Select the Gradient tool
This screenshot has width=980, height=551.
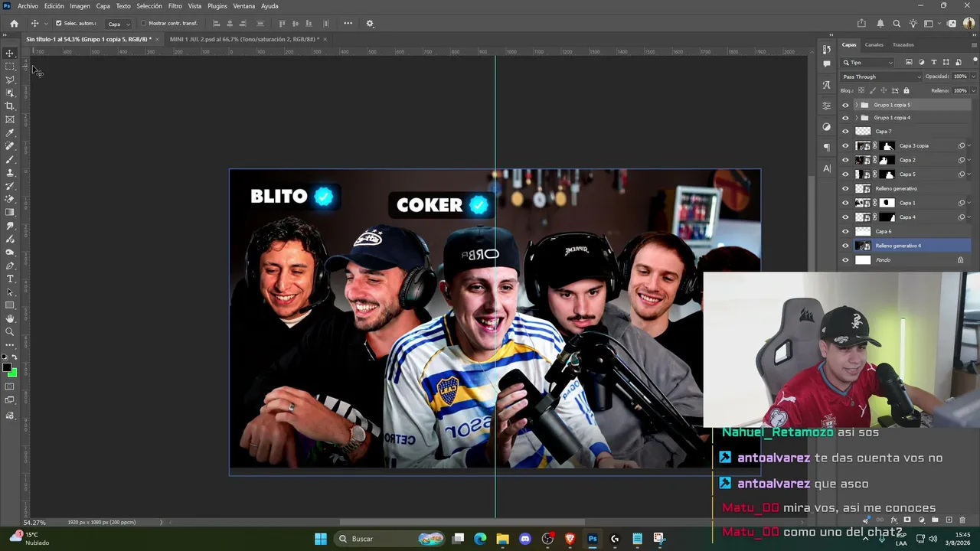[10, 213]
